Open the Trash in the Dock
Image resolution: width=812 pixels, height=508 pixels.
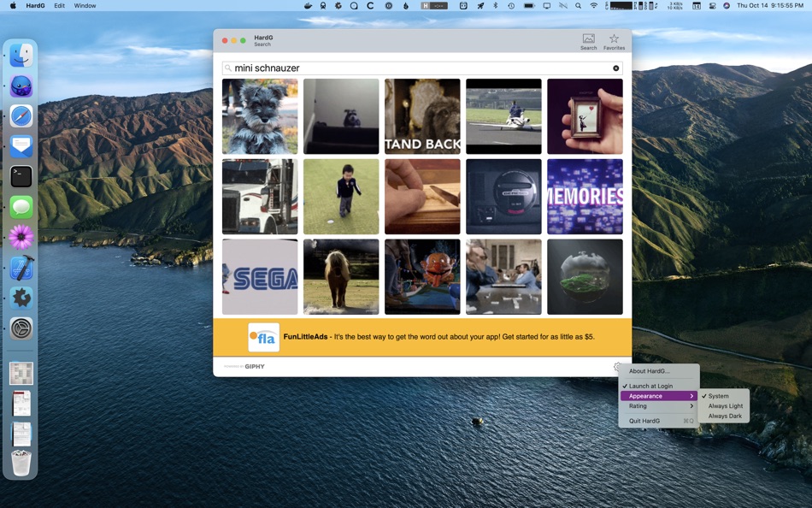pos(21,463)
